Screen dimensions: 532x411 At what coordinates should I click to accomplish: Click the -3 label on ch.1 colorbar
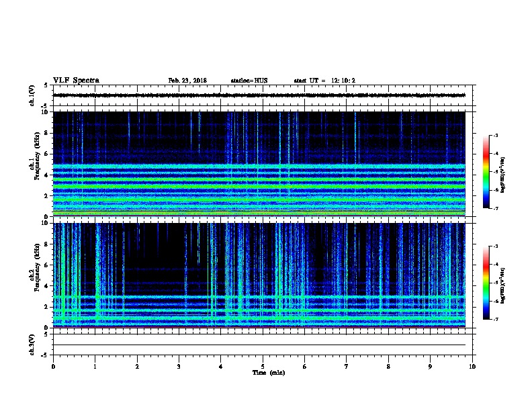point(495,135)
